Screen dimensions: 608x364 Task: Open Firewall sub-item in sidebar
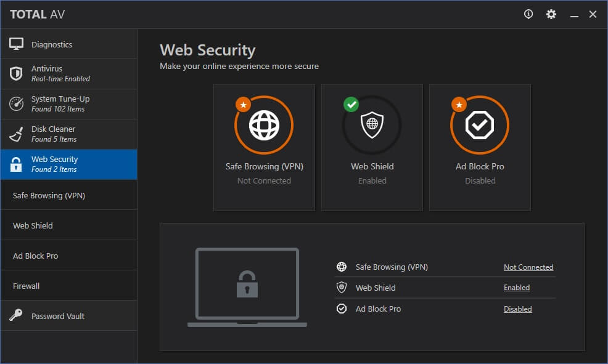[x=68, y=286]
